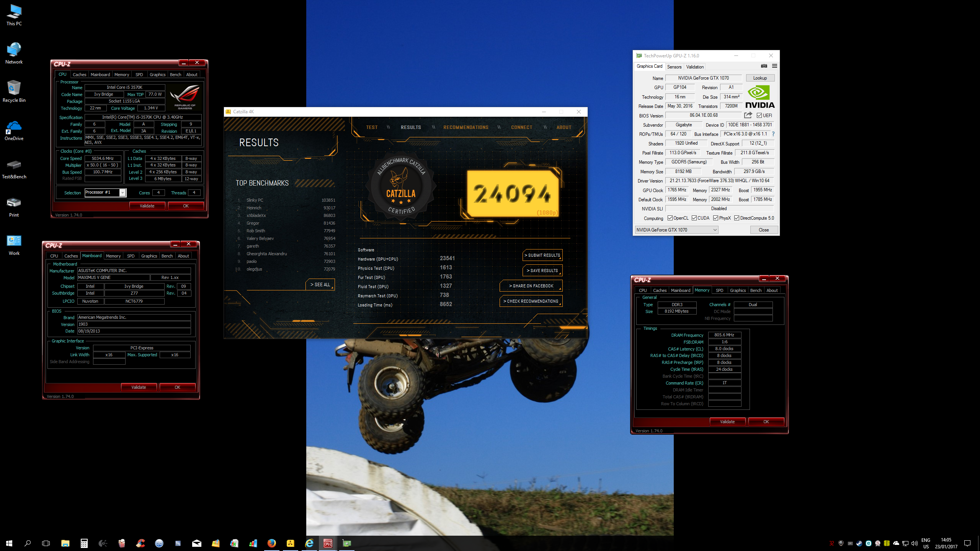Image resolution: width=980 pixels, height=551 pixels.
Task: Open the This PC desktop icon
Action: [x=14, y=15]
